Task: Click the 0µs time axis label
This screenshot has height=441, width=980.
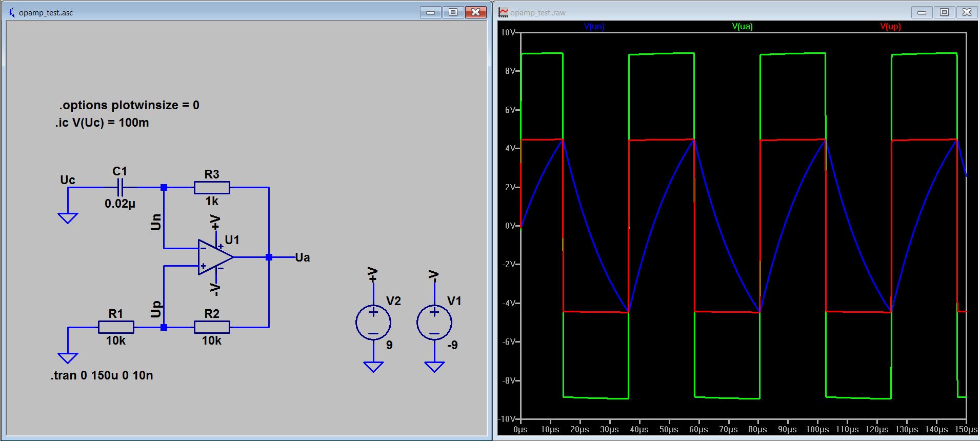Action: click(521, 430)
